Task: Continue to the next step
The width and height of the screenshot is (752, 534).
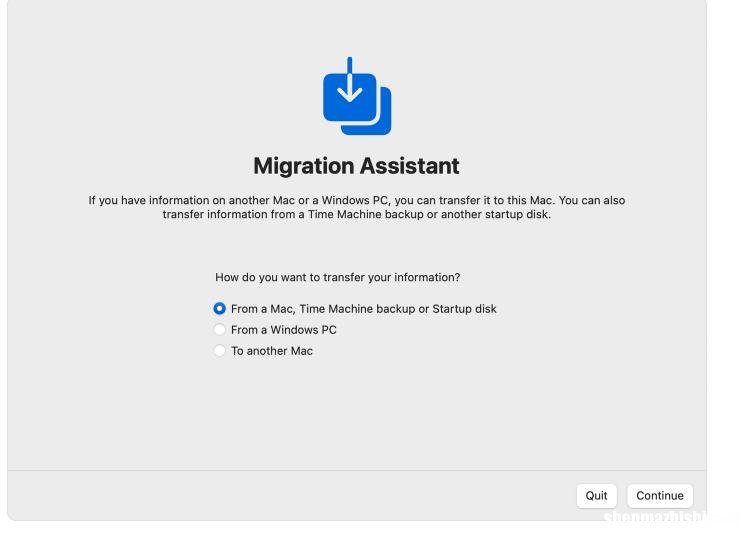Action: click(x=660, y=496)
